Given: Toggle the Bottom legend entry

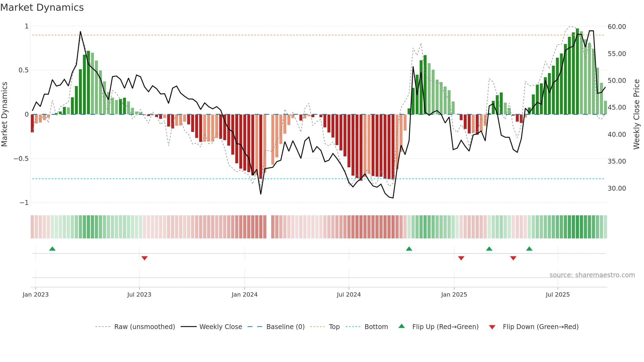Looking at the screenshot, I should coord(367,327).
